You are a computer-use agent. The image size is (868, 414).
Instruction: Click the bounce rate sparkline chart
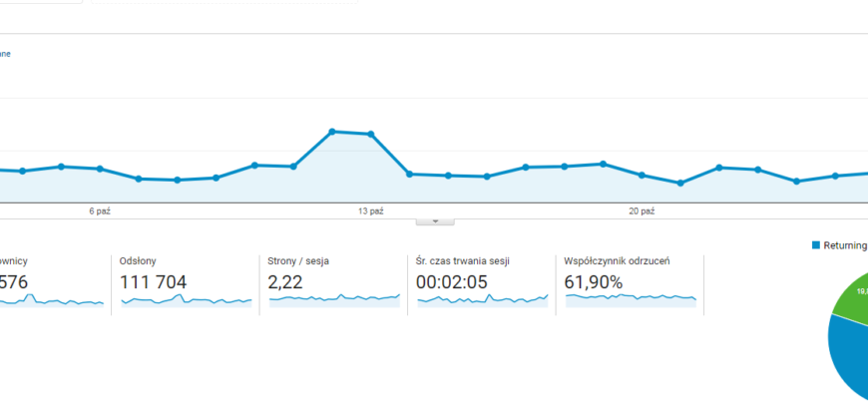click(631, 298)
